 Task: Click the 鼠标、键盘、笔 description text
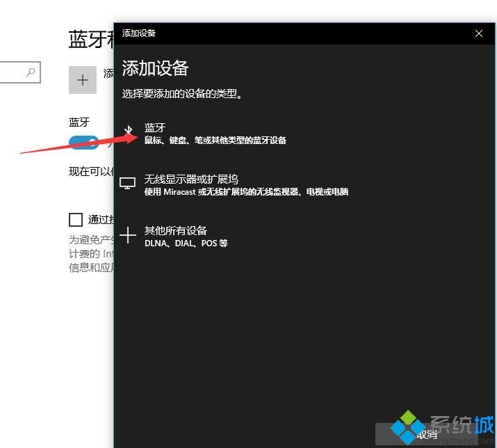[x=215, y=141]
